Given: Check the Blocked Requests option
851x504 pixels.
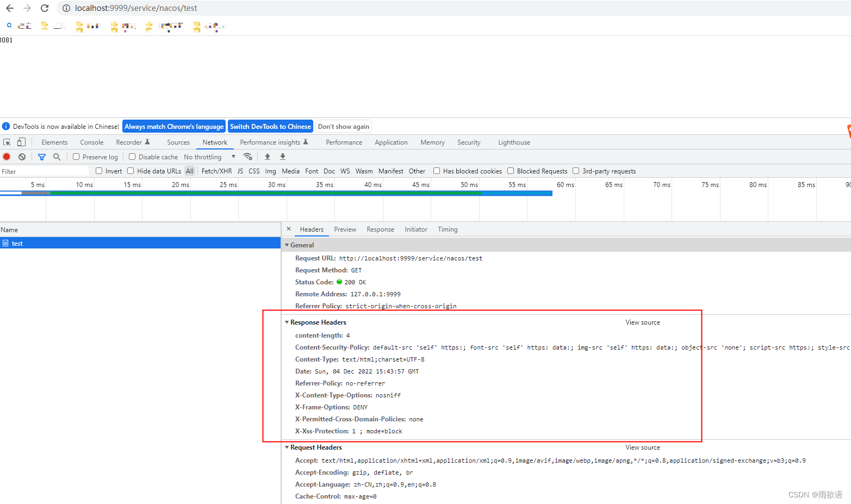Looking at the screenshot, I should tap(511, 171).
